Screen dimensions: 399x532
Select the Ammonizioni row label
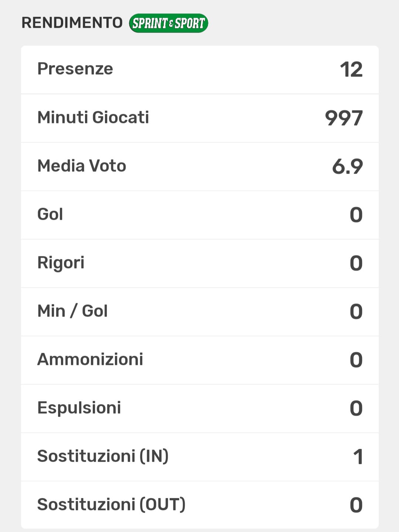tap(90, 359)
